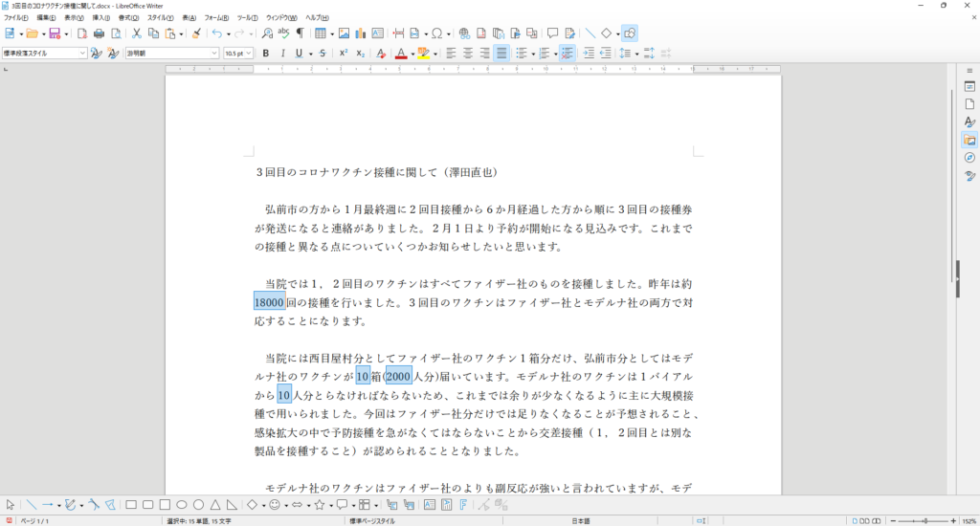Click the Print icon in toolbar

[x=99, y=33]
